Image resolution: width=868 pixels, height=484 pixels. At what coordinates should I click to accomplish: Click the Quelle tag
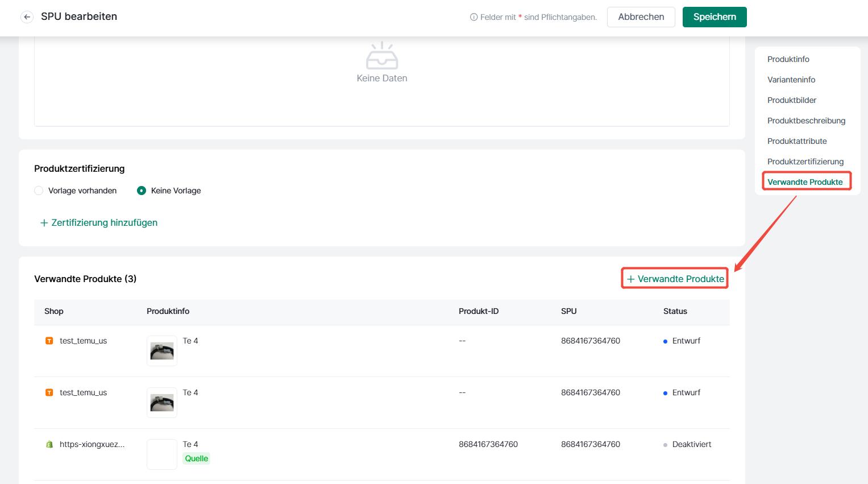197,458
